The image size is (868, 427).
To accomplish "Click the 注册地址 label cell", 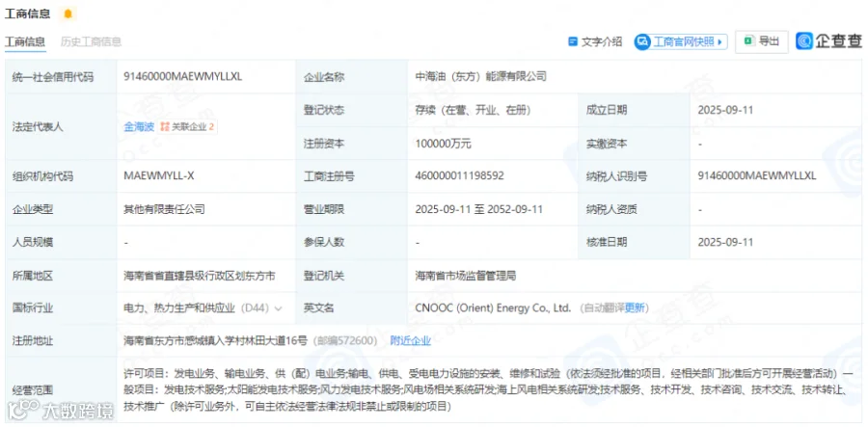I will (x=61, y=340).
